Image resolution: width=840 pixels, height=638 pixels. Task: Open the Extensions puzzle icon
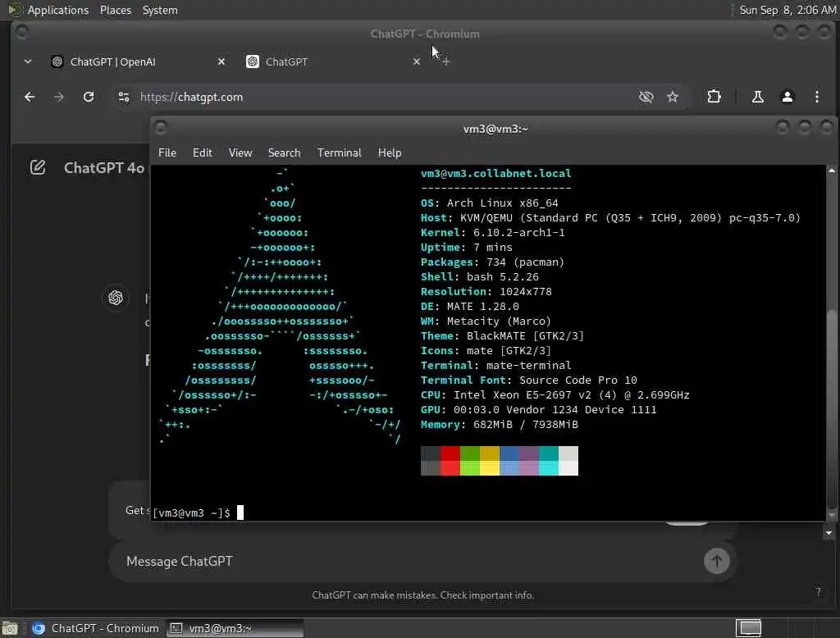pyautogui.click(x=714, y=97)
